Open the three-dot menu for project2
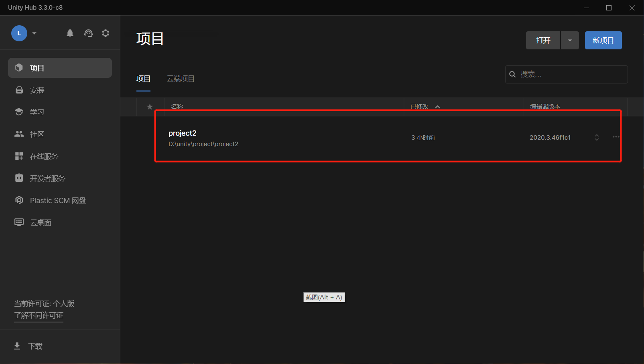 point(616,137)
